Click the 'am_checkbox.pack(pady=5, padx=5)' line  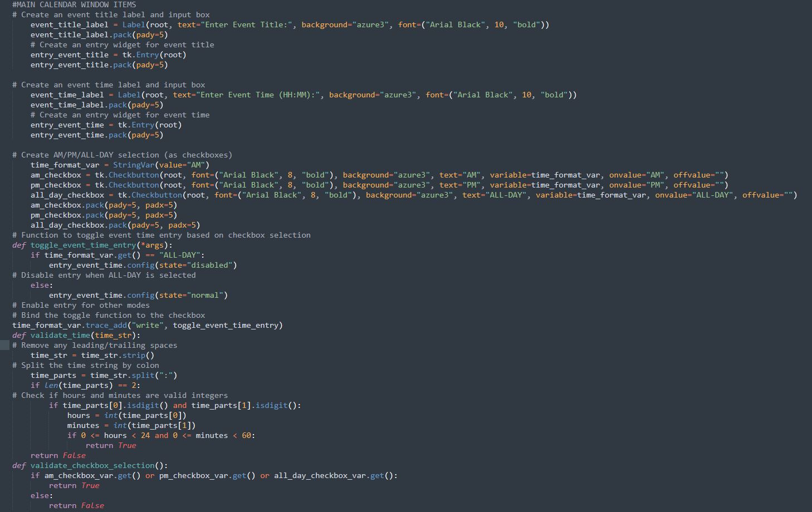pos(104,205)
